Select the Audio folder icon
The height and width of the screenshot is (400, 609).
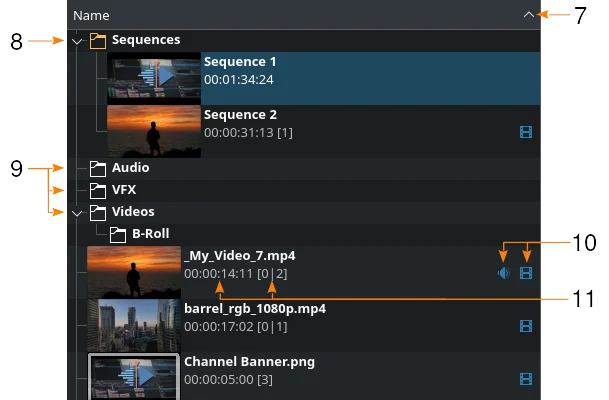(98, 169)
